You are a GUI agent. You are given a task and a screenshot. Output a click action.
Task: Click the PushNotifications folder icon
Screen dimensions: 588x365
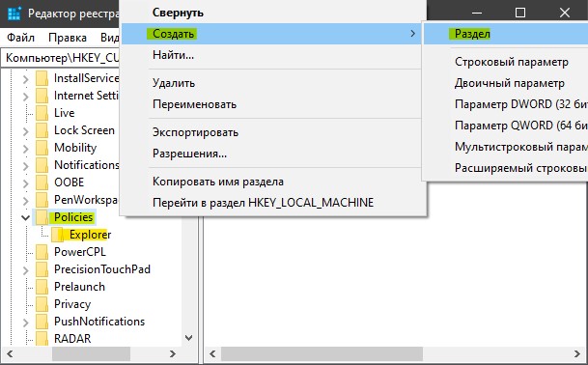[x=42, y=322]
